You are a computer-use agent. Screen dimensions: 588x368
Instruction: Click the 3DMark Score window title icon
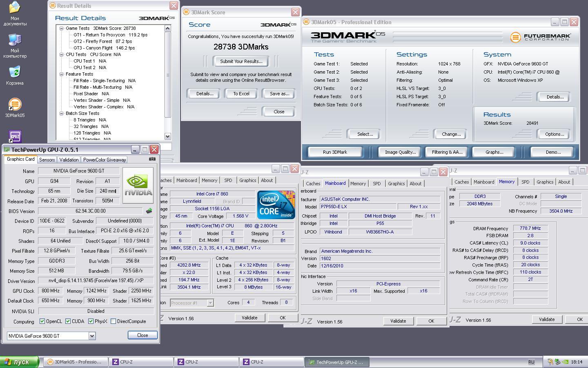tap(186, 12)
